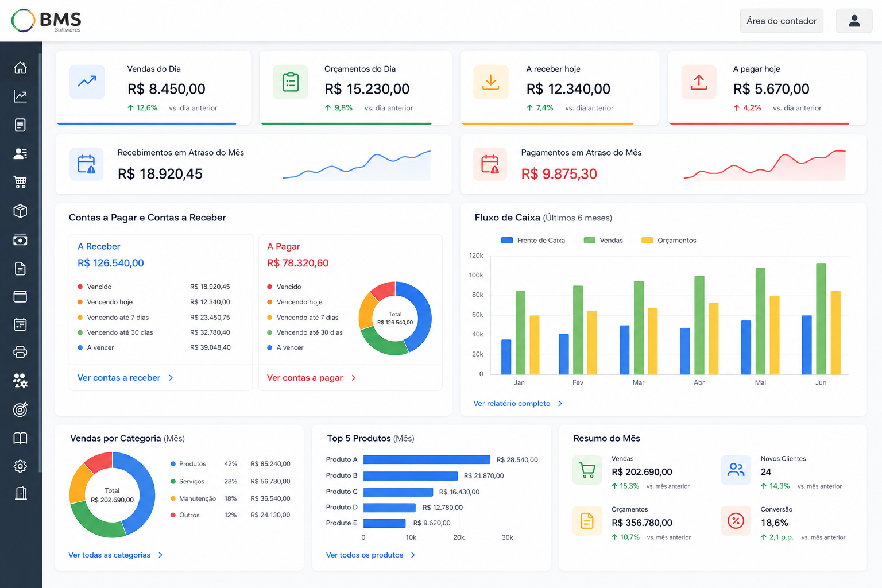
Task: Click the Vendas por Categoria donut chart
Action: pos(112,495)
